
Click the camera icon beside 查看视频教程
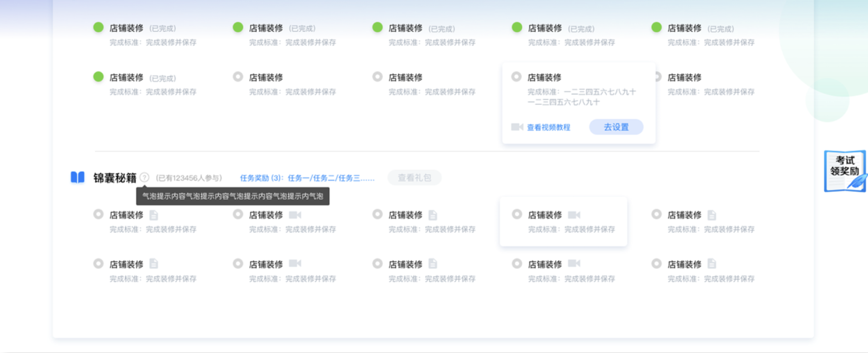517,127
